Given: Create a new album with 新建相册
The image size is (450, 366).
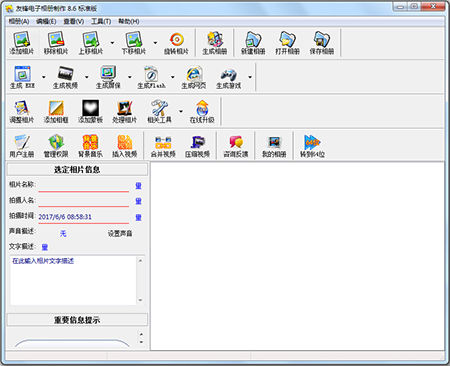Looking at the screenshot, I should click(x=253, y=43).
